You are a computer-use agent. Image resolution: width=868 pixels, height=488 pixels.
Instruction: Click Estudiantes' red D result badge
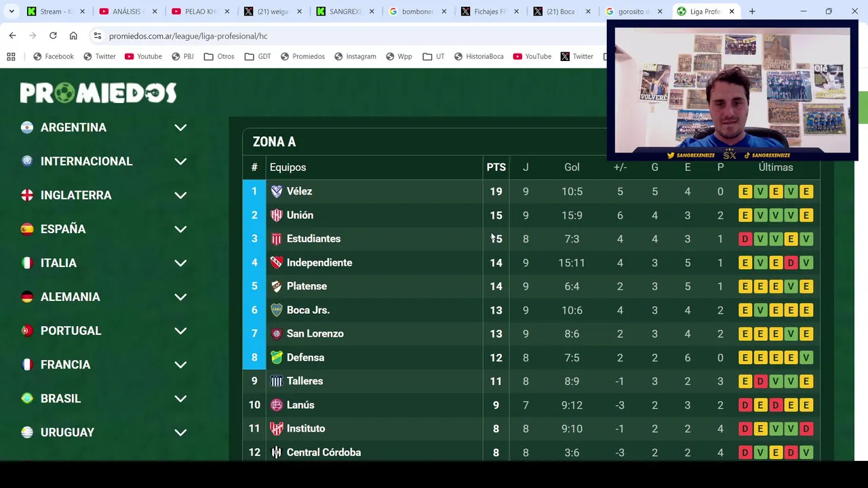[745, 239]
